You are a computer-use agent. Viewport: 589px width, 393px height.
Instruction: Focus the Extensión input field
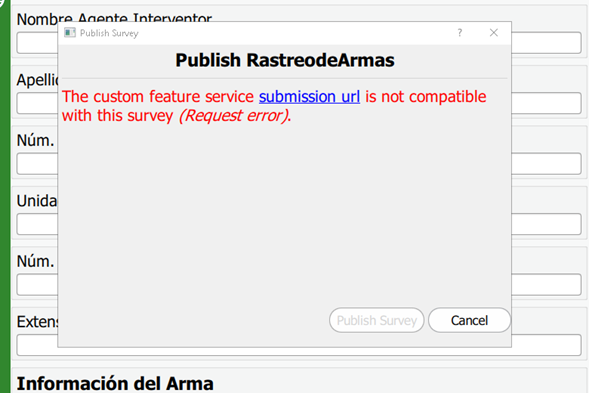[x=299, y=345]
